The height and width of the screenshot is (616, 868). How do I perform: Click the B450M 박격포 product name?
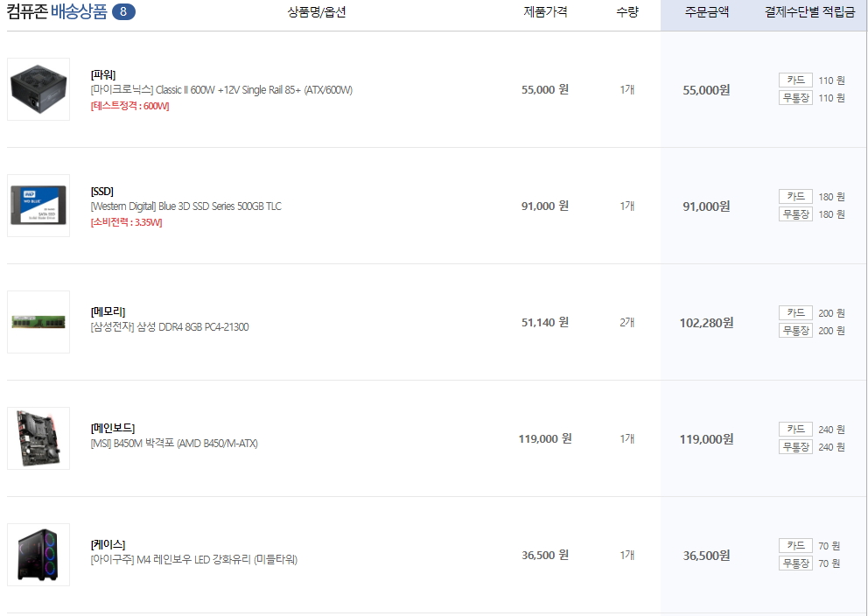click(174, 443)
